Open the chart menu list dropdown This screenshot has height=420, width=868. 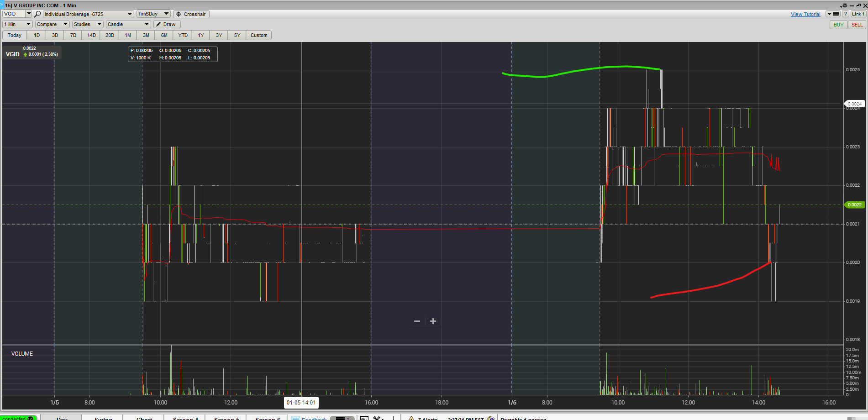(x=833, y=14)
